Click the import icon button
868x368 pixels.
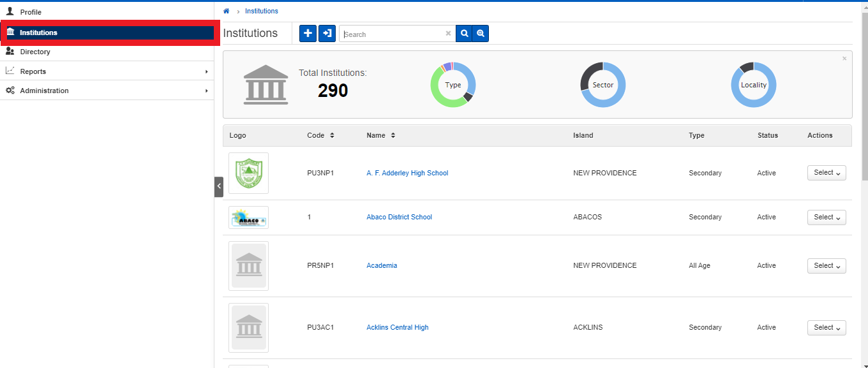click(x=327, y=34)
